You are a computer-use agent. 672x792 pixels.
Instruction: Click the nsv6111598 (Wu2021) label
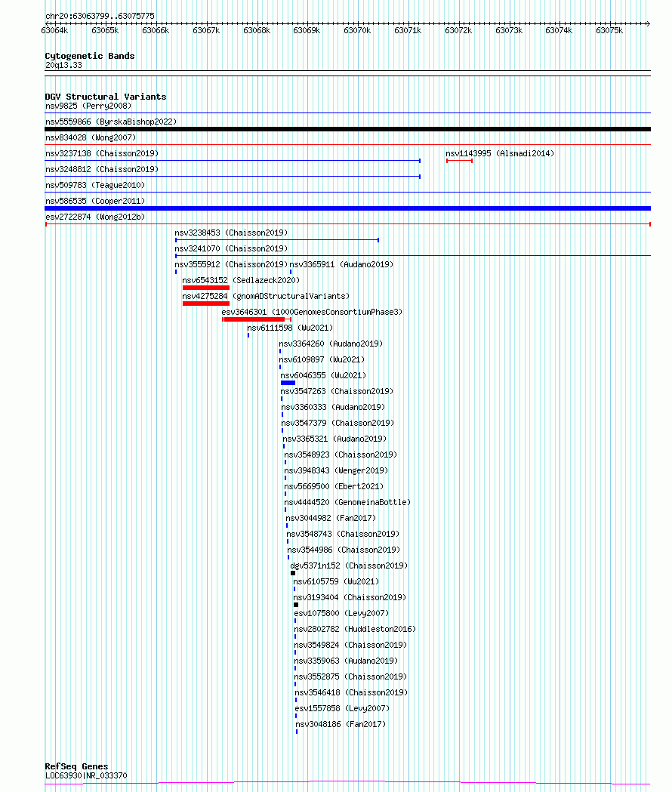pyautogui.click(x=289, y=328)
